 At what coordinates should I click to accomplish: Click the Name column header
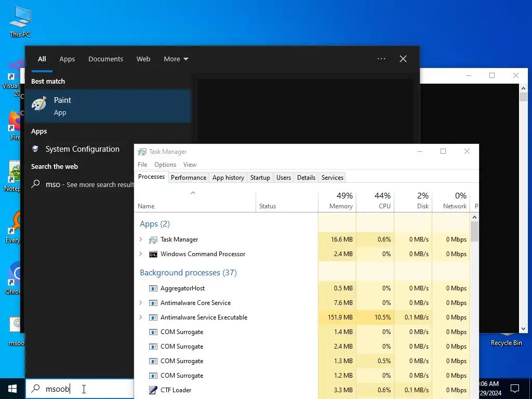tap(195, 201)
